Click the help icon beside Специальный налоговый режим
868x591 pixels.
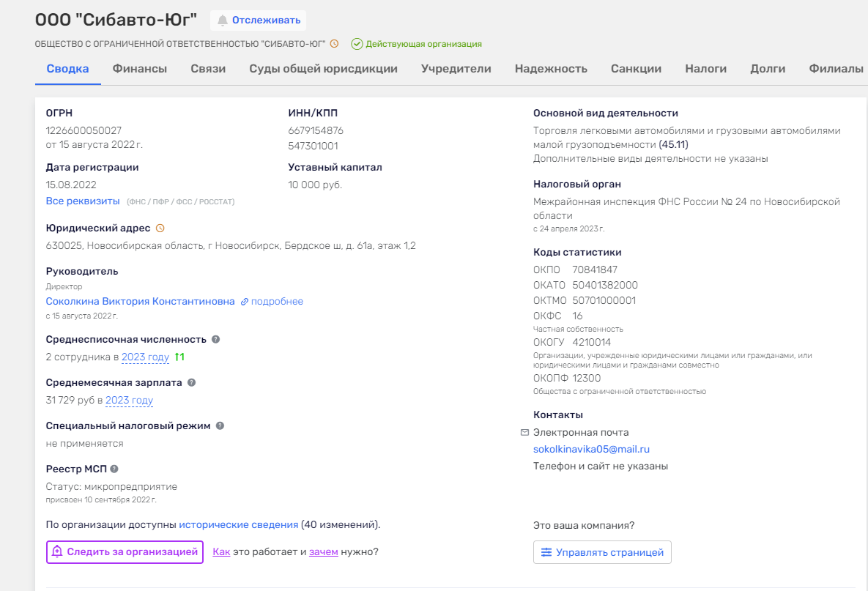click(x=220, y=425)
